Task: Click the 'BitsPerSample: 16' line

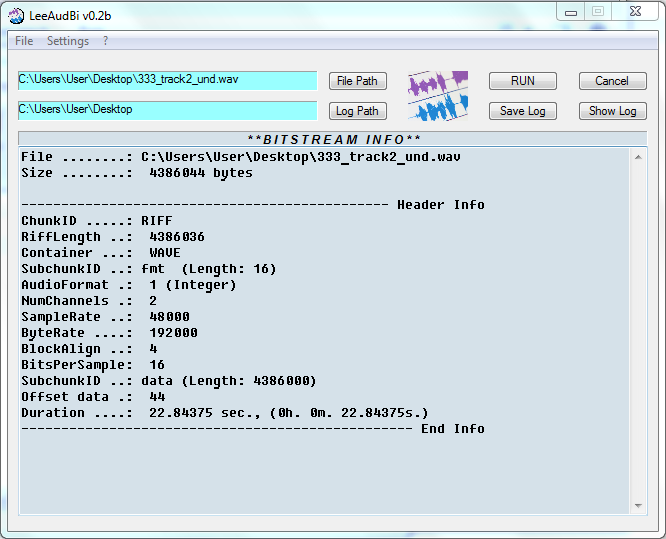Action: coord(93,365)
